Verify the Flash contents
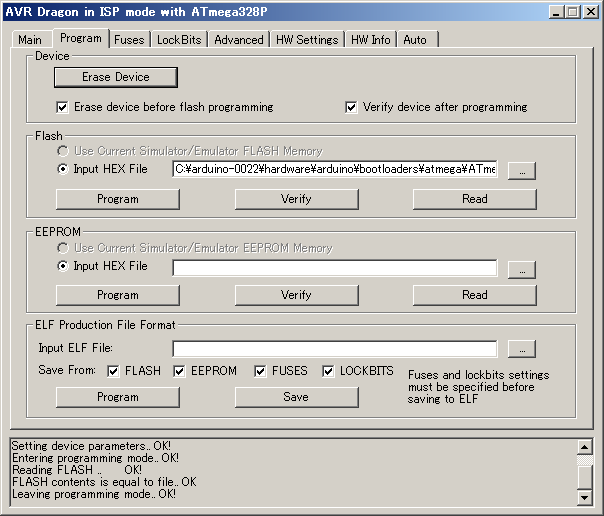 click(297, 199)
